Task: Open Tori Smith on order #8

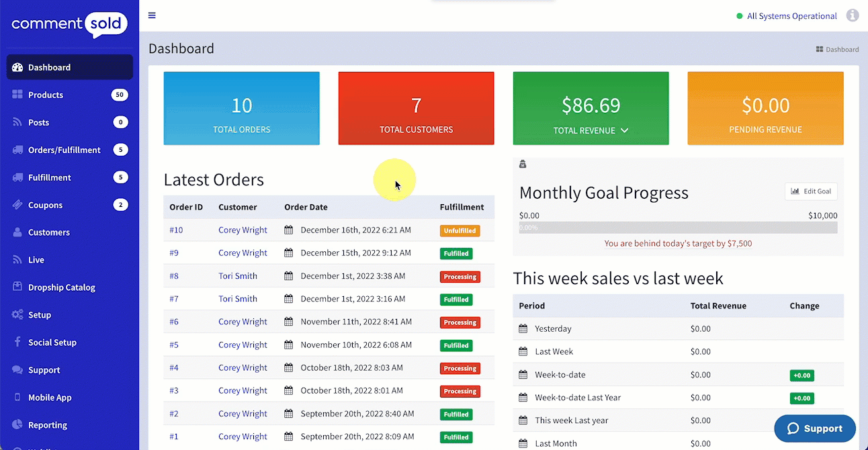Action: point(238,275)
